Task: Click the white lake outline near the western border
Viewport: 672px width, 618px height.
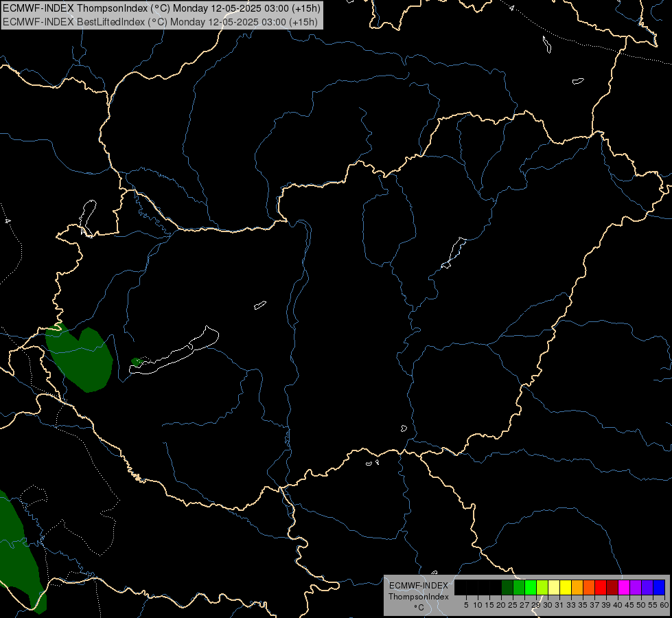Action: (x=88, y=218)
